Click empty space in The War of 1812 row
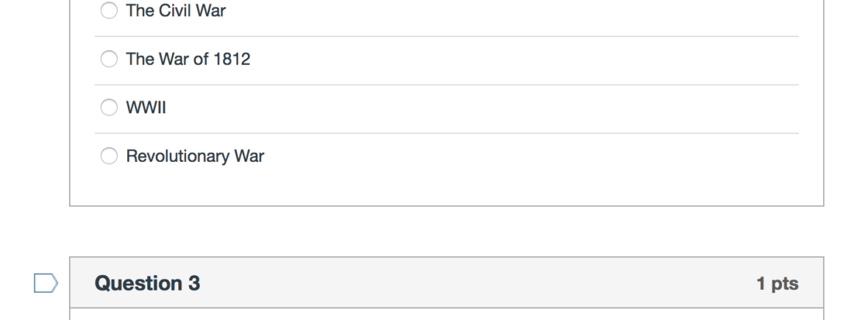 coord(515,60)
